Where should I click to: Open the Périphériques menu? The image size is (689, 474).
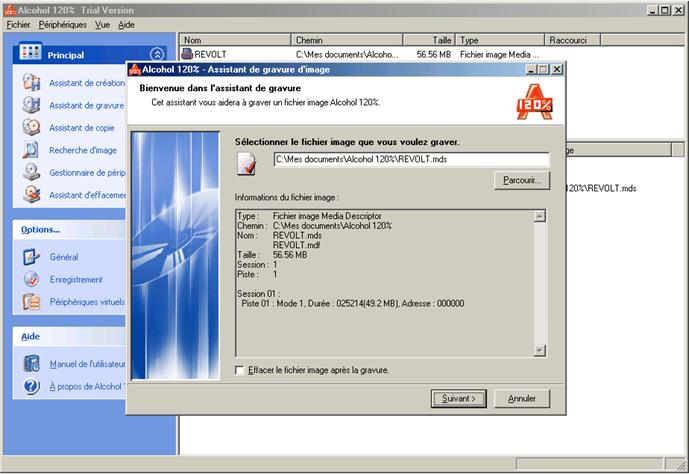coord(62,25)
